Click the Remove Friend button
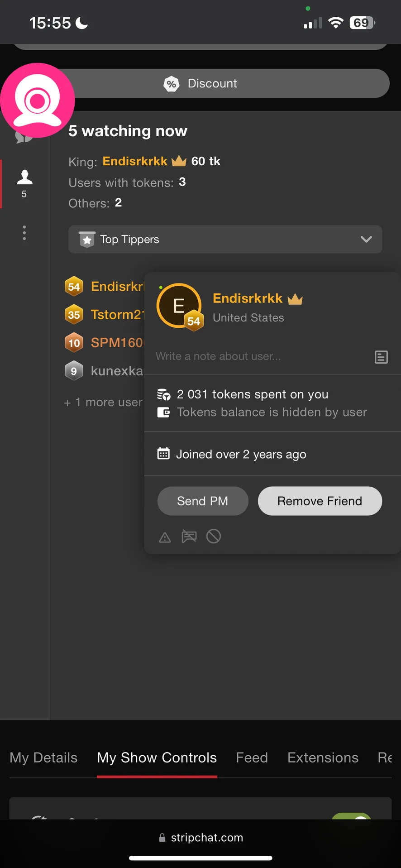The height and width of the screenshot is (868, 401). tap(320, 501)
